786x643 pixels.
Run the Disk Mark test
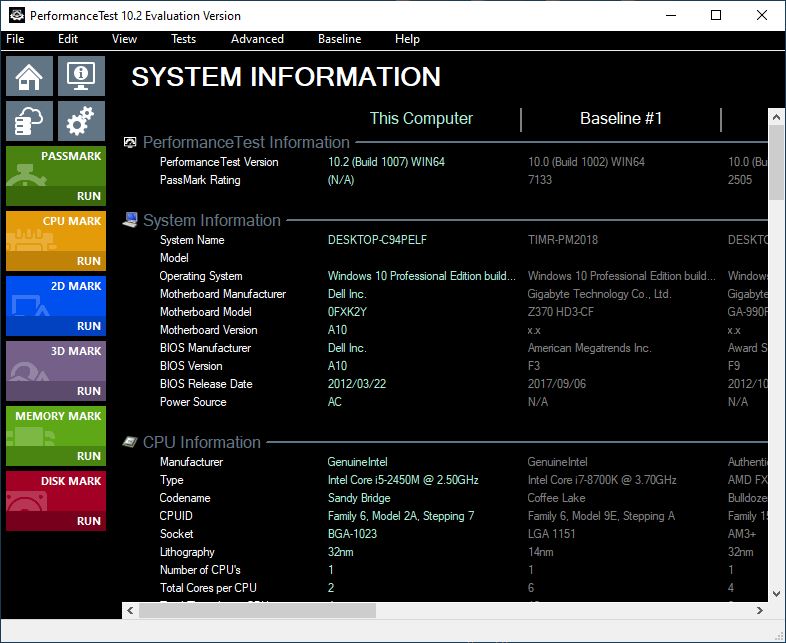point(89,521)
